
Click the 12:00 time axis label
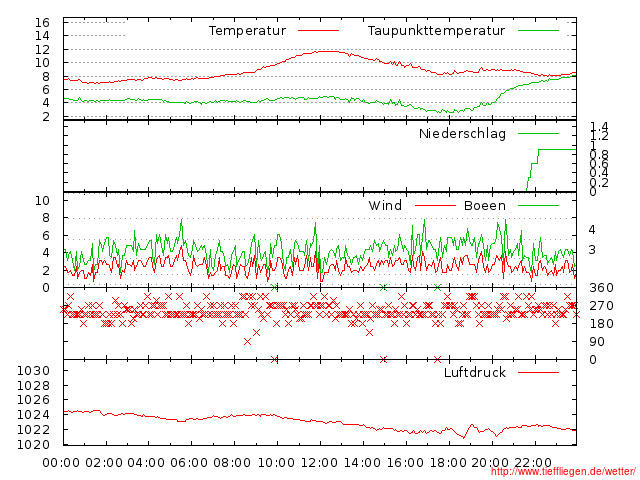319,463
